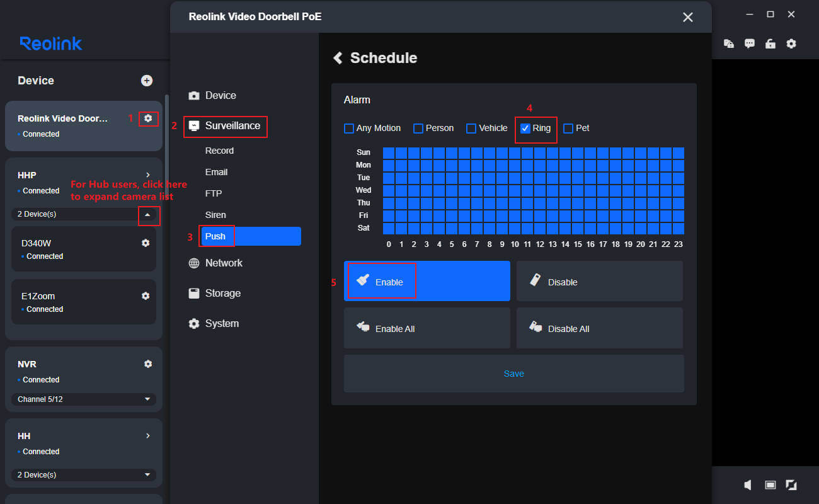Click the speaker volume icon
819x504 pixels.
pyautogui.click(x=748, y=484)
